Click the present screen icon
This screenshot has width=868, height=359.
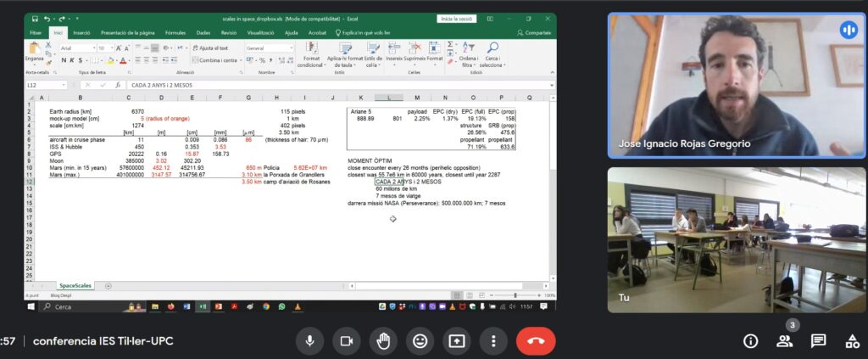[x=457, y=340]
